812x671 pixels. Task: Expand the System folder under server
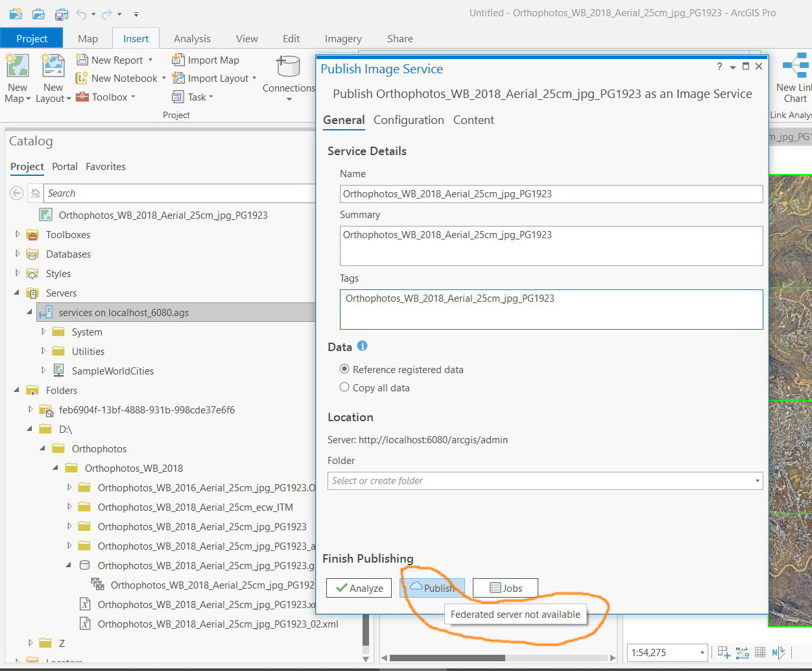(43, 332)
